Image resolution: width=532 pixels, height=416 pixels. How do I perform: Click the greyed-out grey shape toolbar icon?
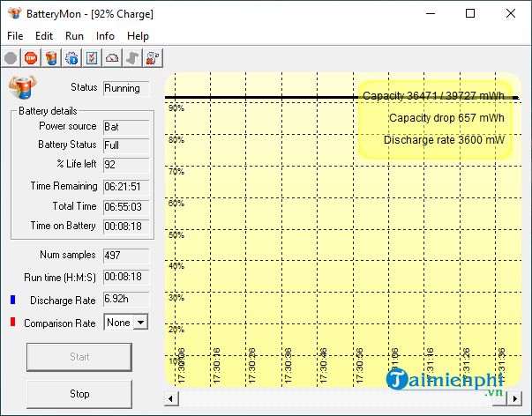(x=132, y=58)
